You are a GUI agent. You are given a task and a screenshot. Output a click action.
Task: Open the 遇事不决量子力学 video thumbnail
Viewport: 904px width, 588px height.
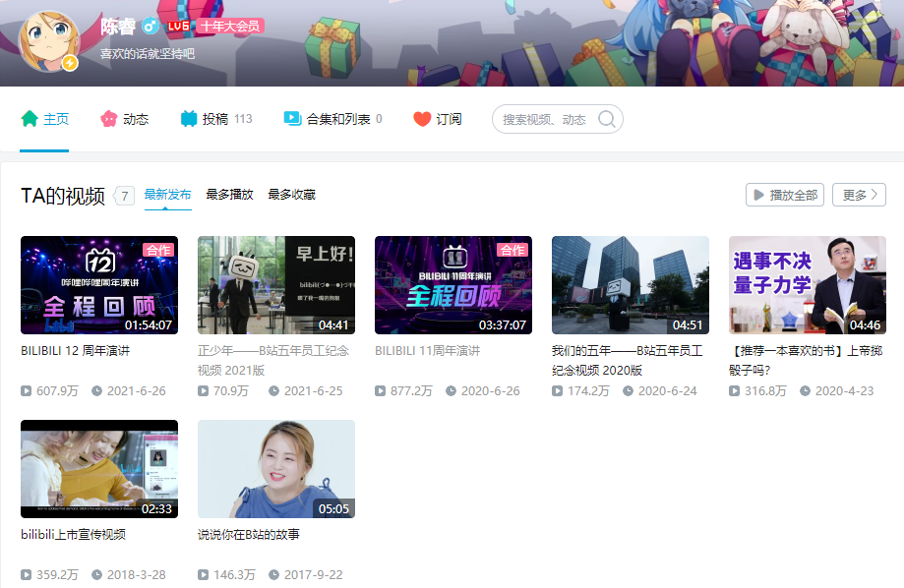(807, 285)
